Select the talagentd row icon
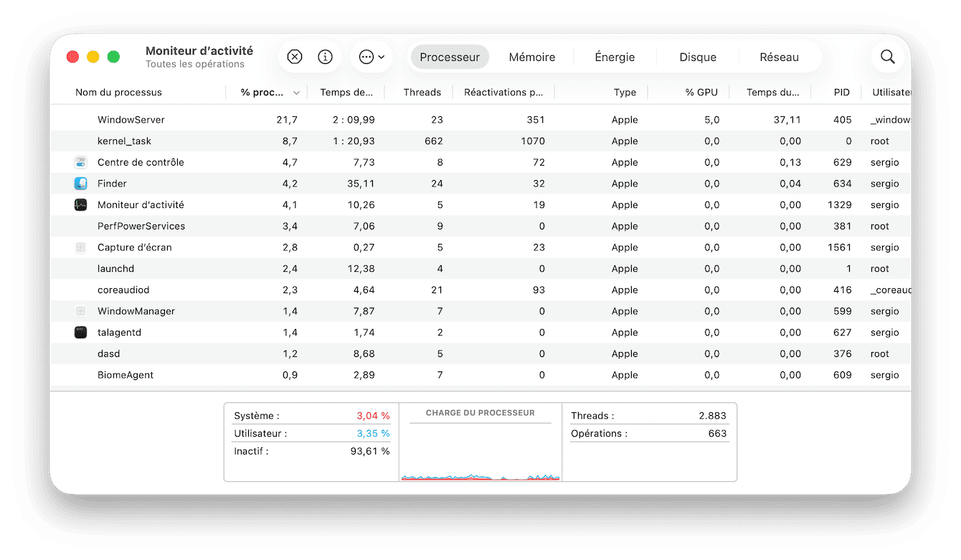The image size is (961, 560). (80, 333)
